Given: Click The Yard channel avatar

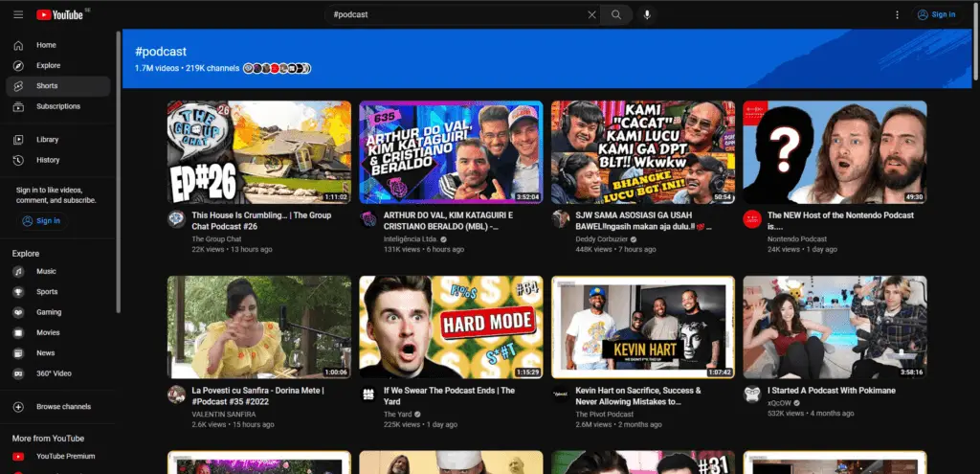Looking at the screenshot, I should point(368,394).
